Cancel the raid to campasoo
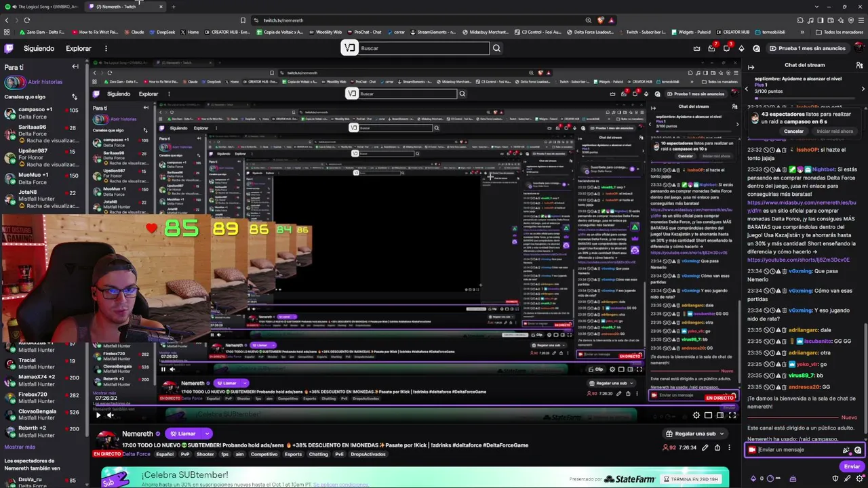This screenshot has height=488, width=868. [x=793, y=131]
